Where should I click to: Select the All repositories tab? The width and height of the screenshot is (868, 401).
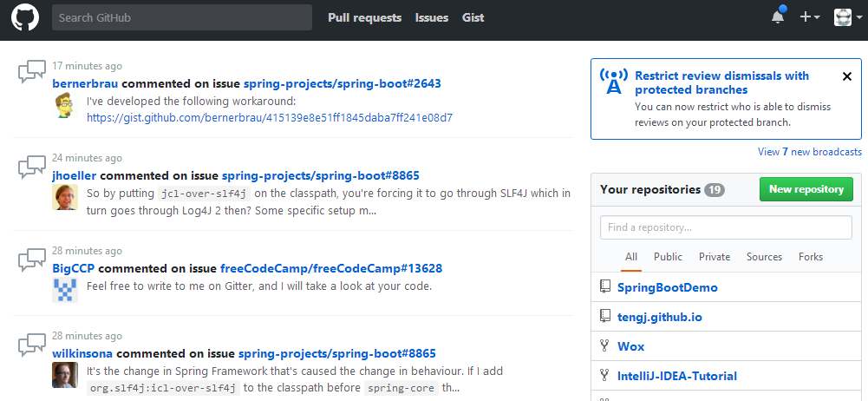click(631, 257)
